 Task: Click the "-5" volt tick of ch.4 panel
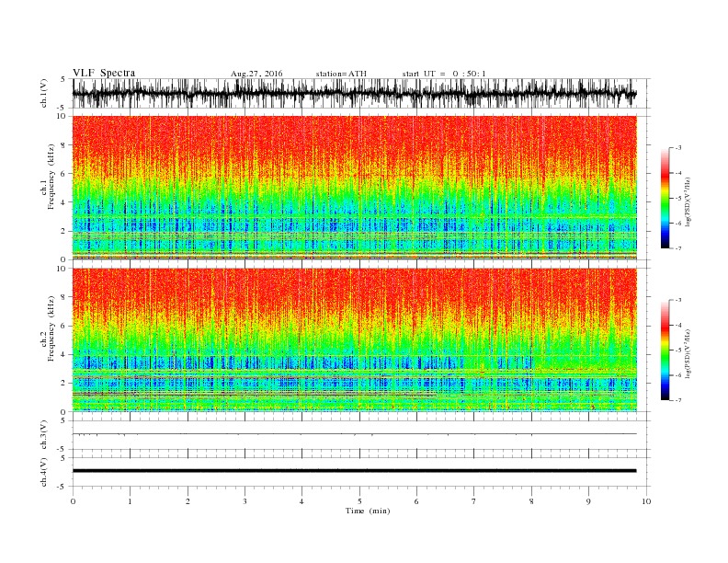(x=63, y=487)
